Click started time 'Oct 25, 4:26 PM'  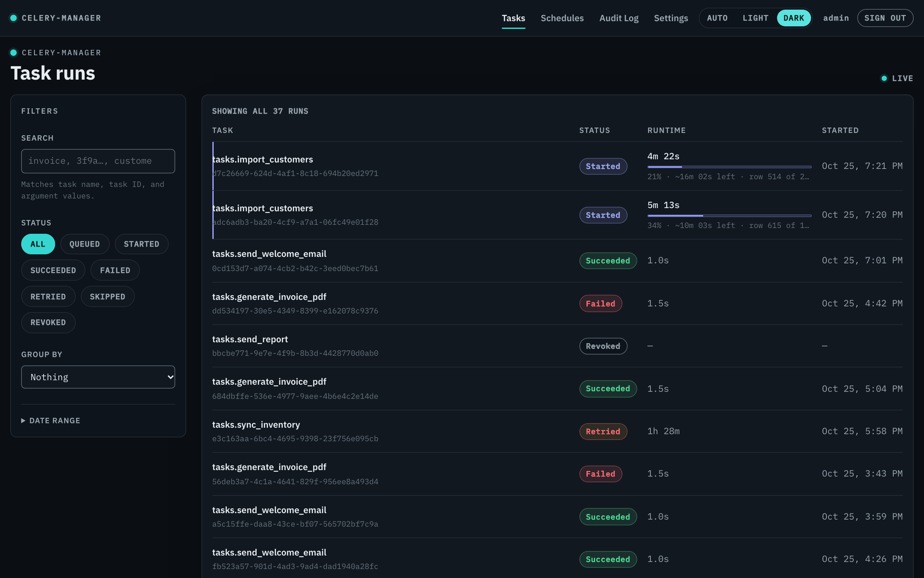pos(862,559)
